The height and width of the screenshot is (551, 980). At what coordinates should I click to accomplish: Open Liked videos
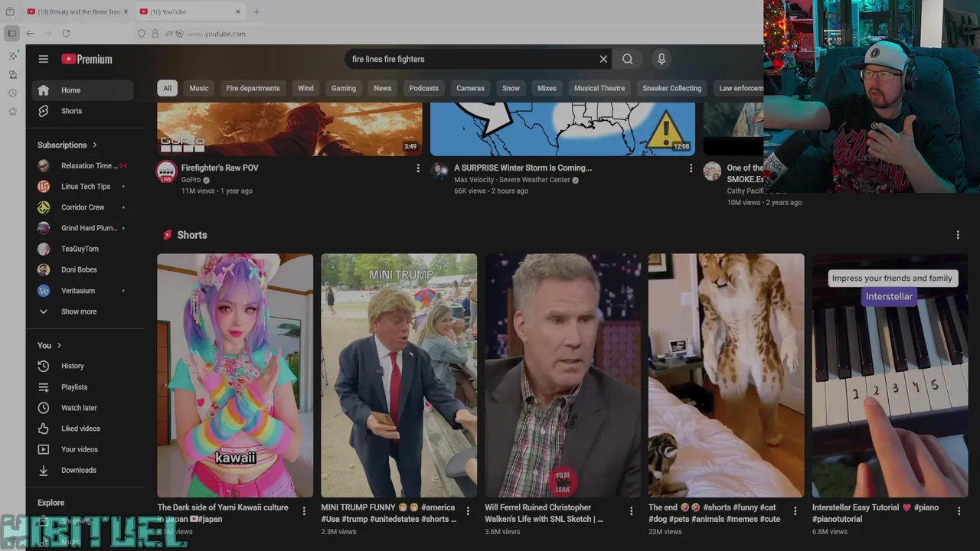[x=83, y=429]
